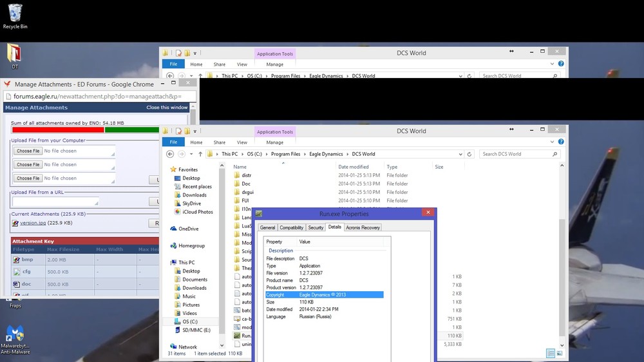
Task: Switch to large icons view layout
Action: (560, 354)
